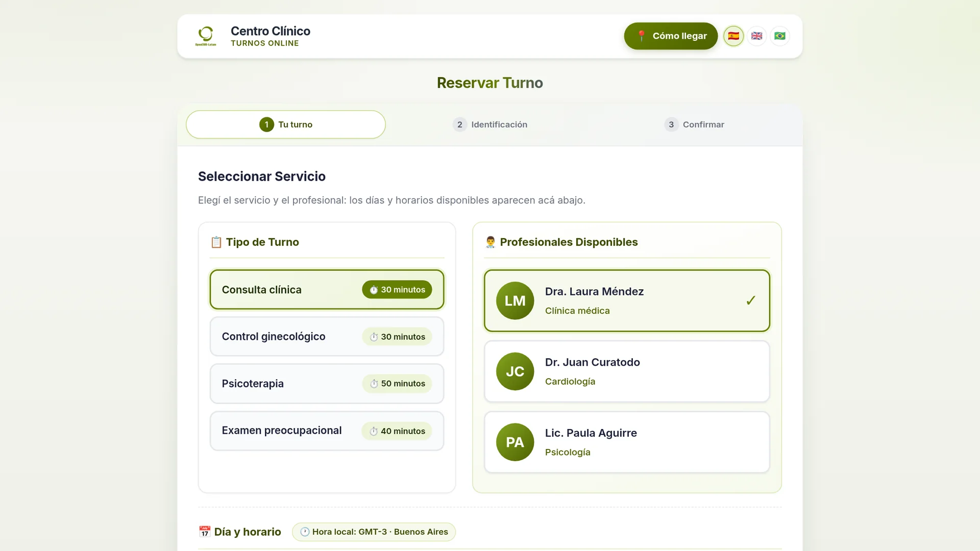Choose the Consulta clínica service
Viewport: 980px width, 551px height.
pos(327,290)
